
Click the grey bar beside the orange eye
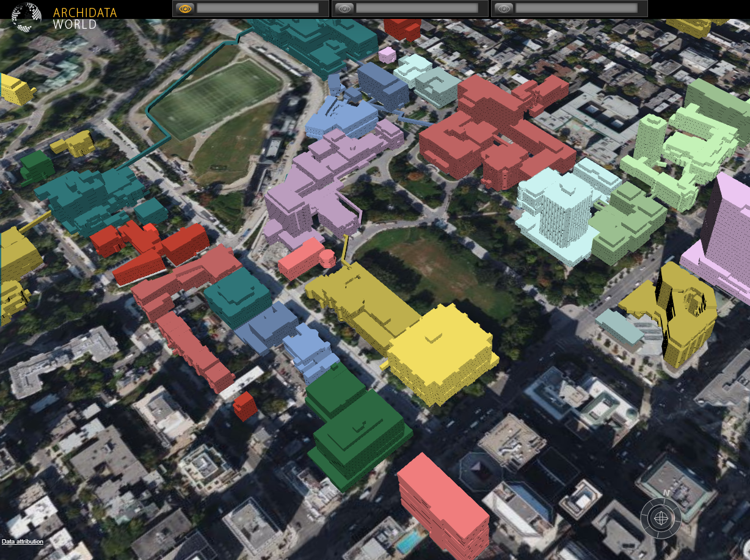(257, 9)
